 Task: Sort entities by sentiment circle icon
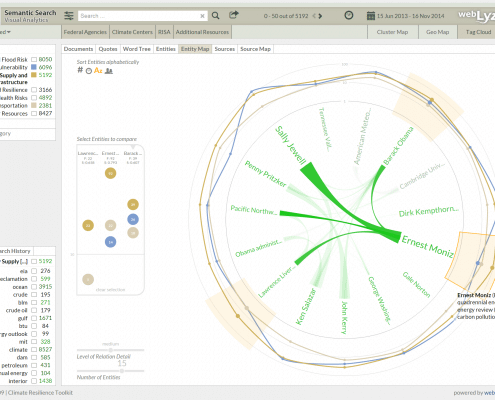[89, 71]
